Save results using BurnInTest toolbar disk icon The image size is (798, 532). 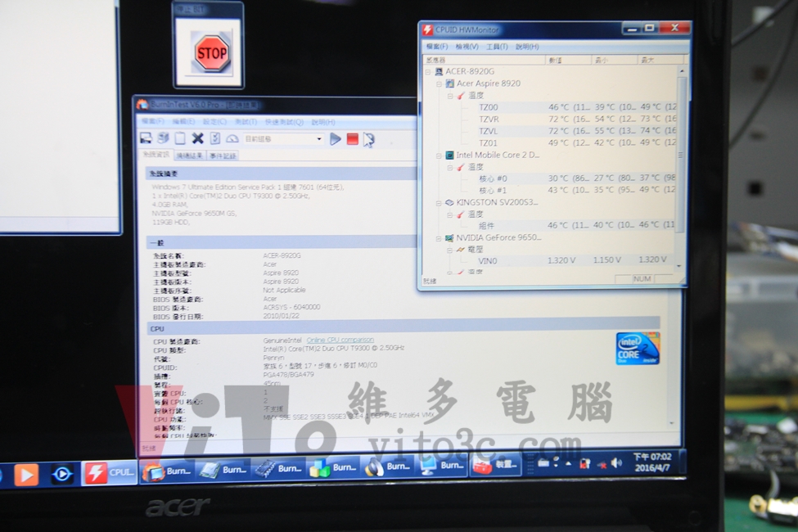(146, 138)
